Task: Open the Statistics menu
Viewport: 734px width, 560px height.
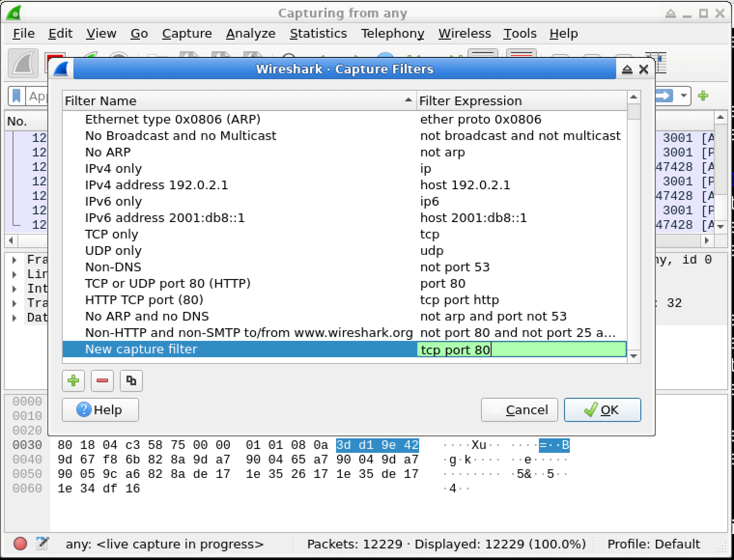Action: [318, 33]
